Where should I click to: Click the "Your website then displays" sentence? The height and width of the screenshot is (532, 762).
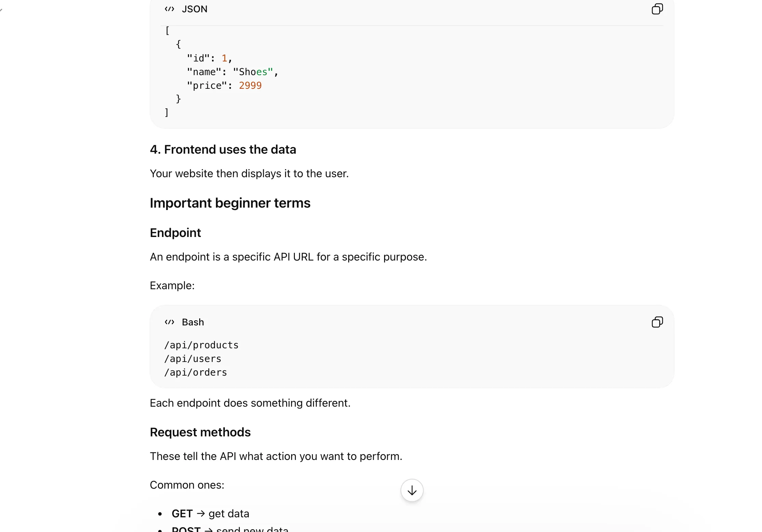tap(249, 173)
